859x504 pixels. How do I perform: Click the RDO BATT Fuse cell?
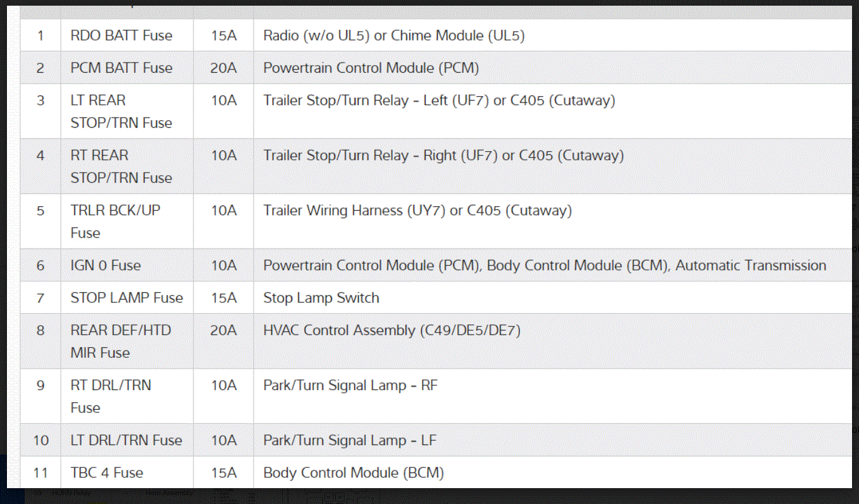(121, 35)
